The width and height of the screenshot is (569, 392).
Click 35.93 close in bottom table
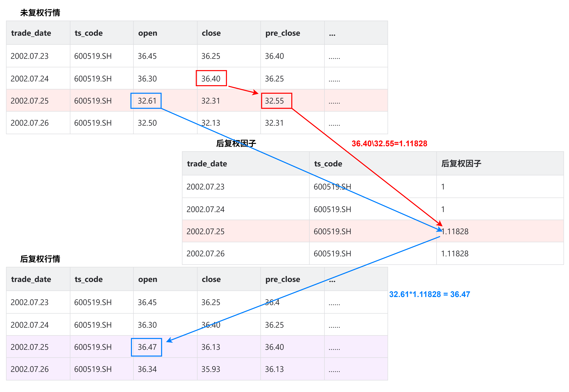pos(211,369)
